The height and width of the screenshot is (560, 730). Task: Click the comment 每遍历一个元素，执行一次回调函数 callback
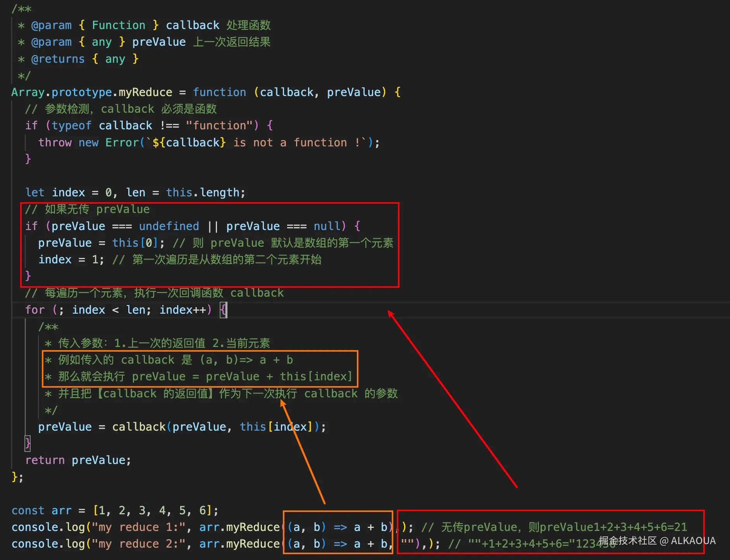click(155, 293)
